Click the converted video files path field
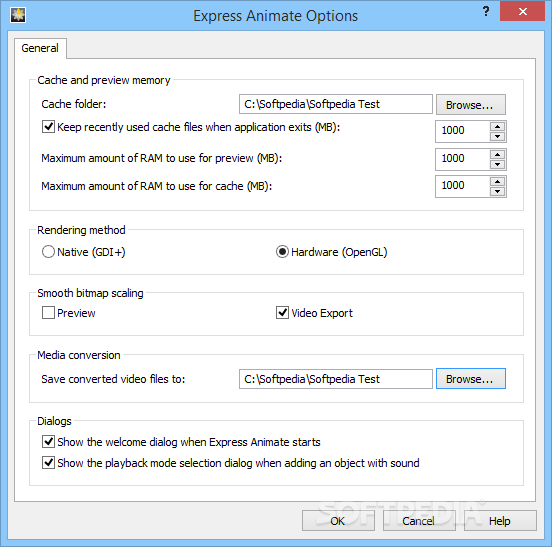The image size is (552, 547). pyautogui.click(x=335, y=379)
